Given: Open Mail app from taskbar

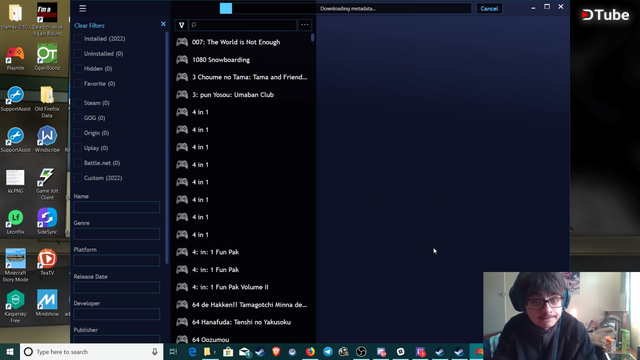Looking at the screenshot, I should click(244, 352).
